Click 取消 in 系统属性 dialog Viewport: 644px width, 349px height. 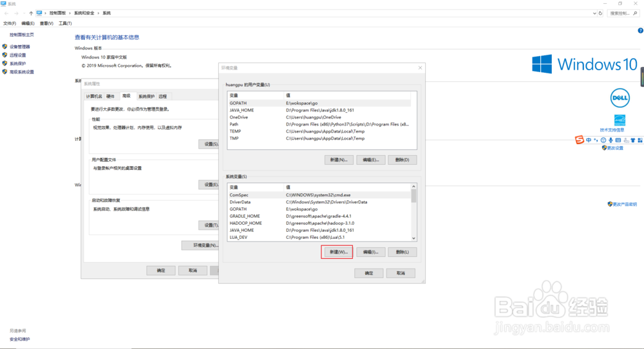(193, 270)
